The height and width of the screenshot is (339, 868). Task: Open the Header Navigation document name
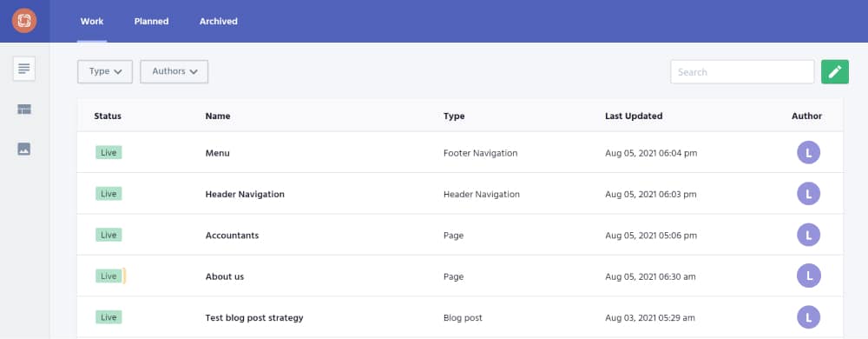[245, 195]
